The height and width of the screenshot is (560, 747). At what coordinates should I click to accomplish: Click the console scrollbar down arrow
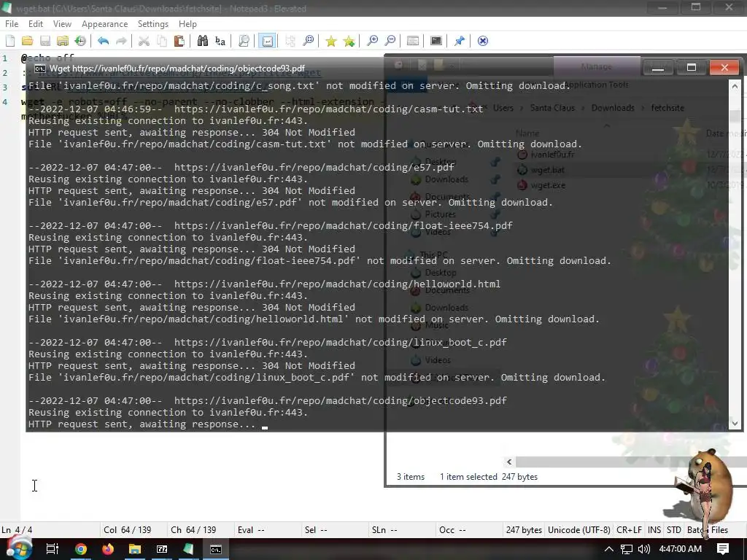(x=735, y=423)
